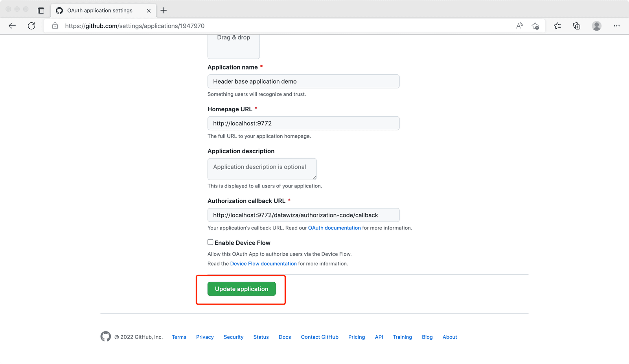Image resolution: width=629 pixels, height=364 pixels.
Task: Open the OAuth documentation link
Action: click(334, 228)
